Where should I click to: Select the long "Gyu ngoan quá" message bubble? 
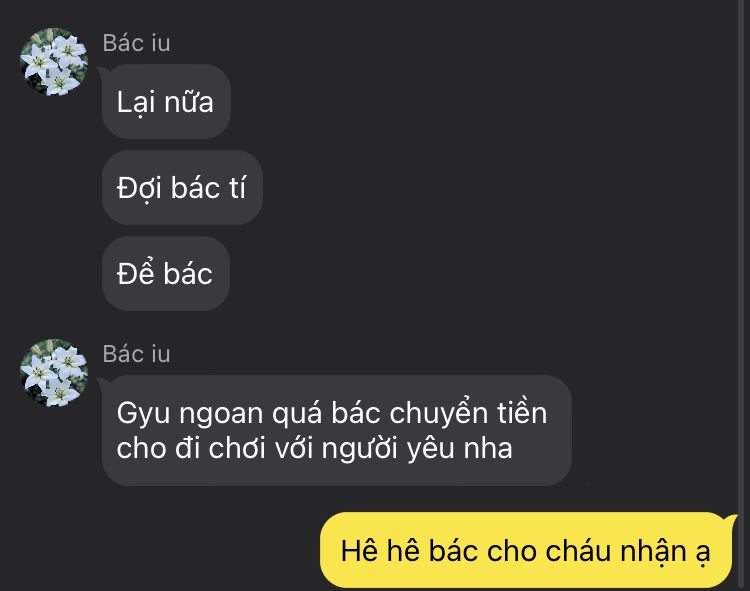pyautogui.click(x=337, y=430)
